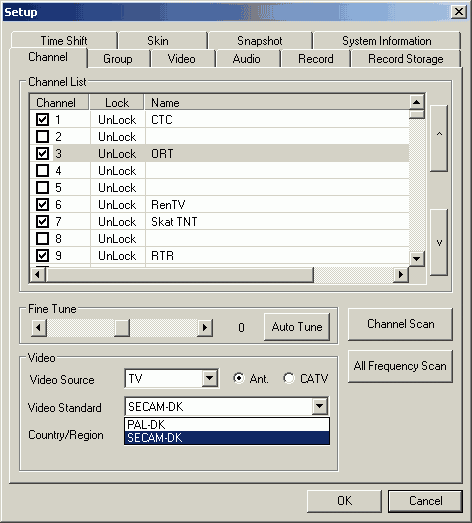
Task: Switch to the Time Shift tab
Action: 64,41
